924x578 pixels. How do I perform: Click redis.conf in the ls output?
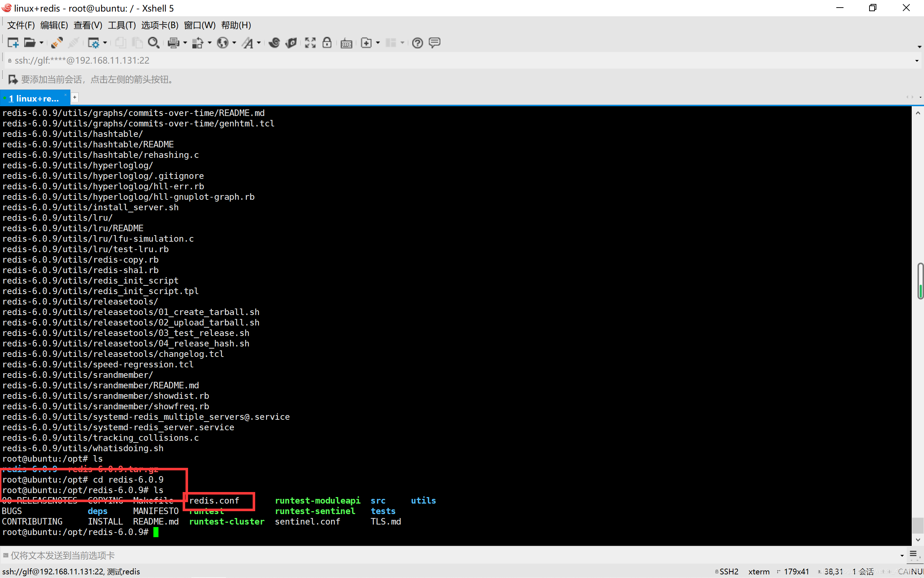[214, 500]
